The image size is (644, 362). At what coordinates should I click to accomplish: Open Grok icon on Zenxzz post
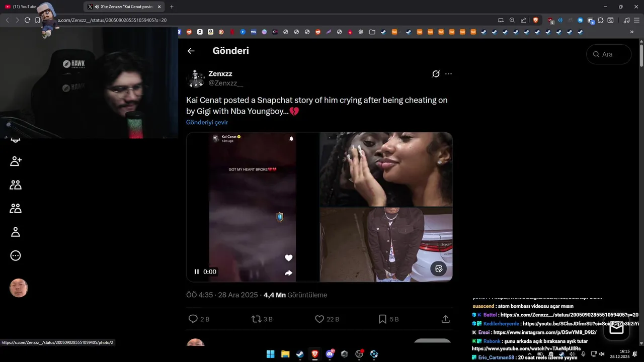(436, 74)
